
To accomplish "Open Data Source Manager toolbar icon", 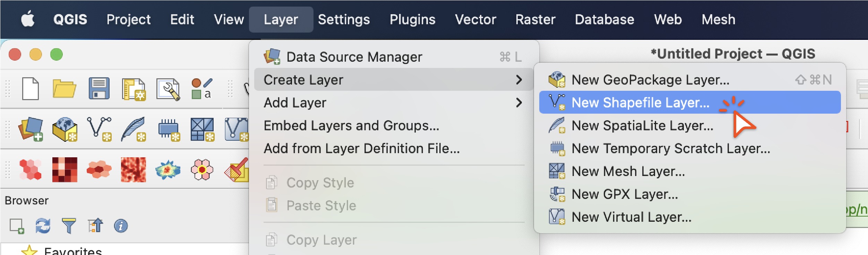I will click(31, 129).
